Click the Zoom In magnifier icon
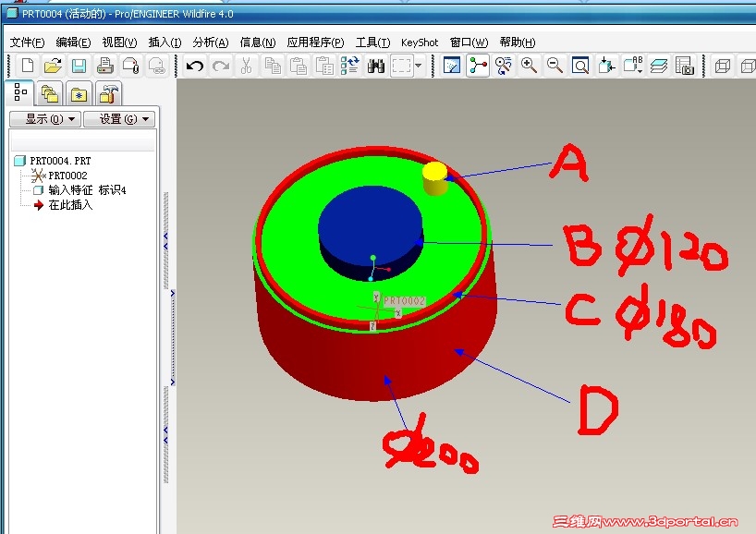 [x=529, y=66]
